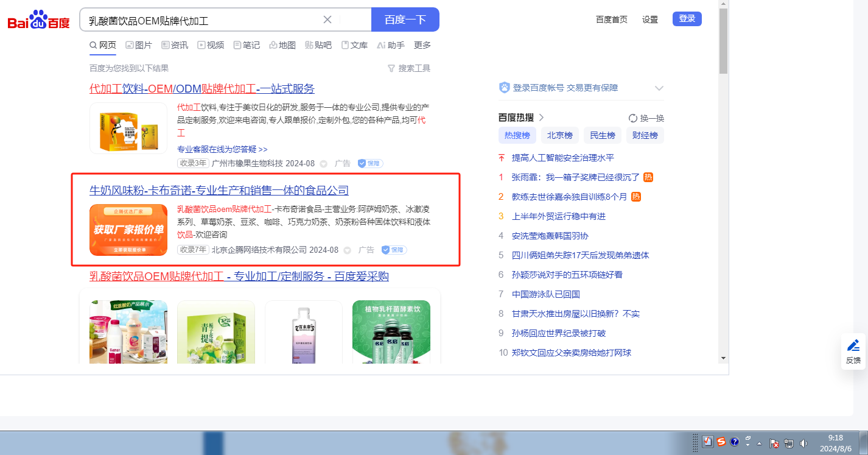Screen dimensions: 868x455
Task: Open the 植物乳杆菌酵素饮 product image
Action: [391, 332]
